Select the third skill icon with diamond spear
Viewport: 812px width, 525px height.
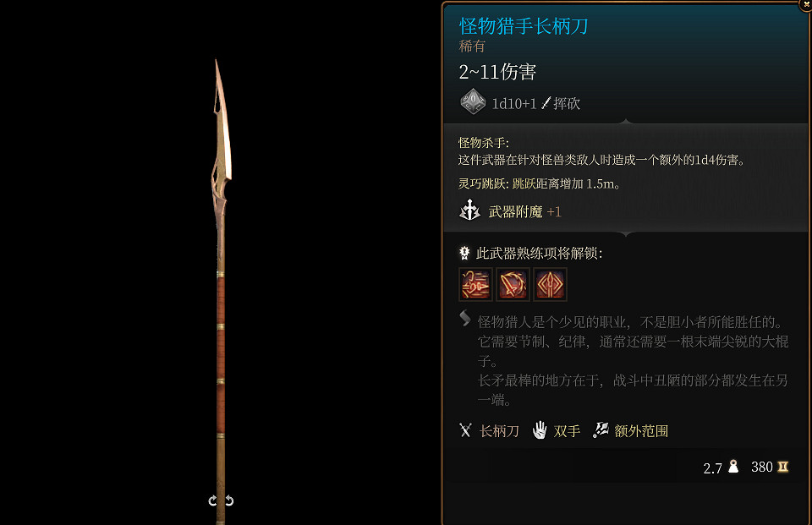coord(550,284)
